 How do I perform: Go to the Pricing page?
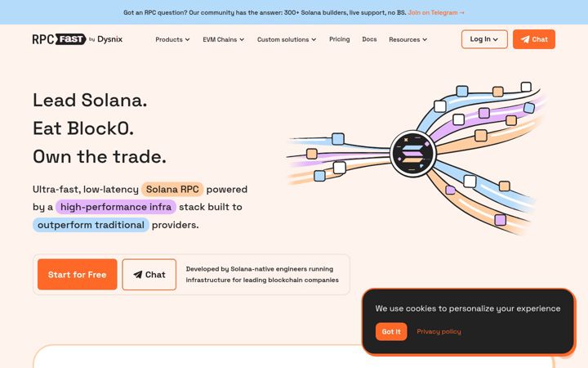(x=340, y=39)
